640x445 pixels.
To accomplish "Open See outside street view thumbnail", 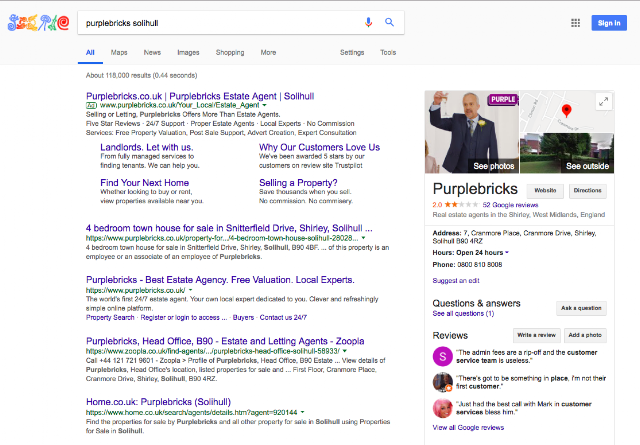I will click(567, 154).
